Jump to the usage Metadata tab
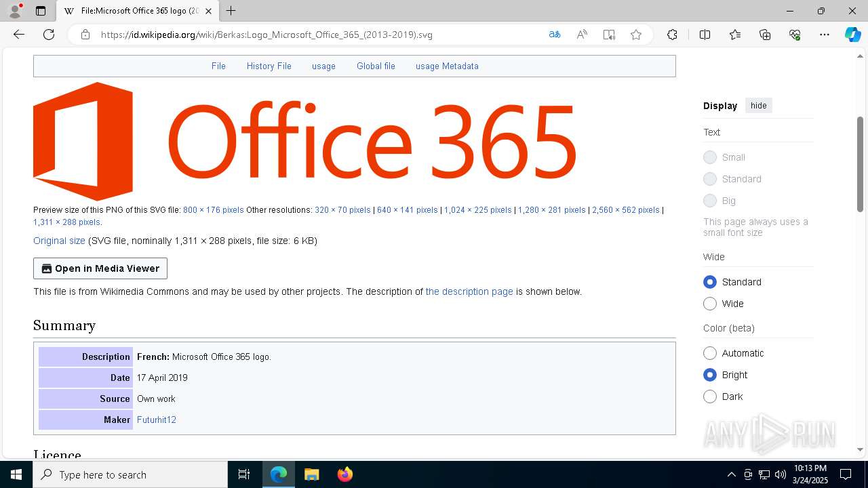868x488 pixels. (x=447, y=66)
